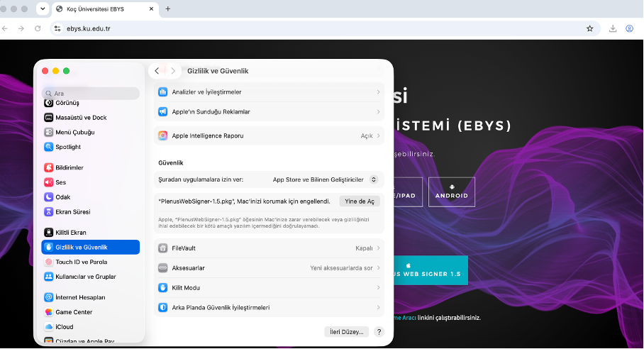Viewport: 644px width, 349px height.
Task: Click the Ara search field in settings
Action: [x=90, y=93]
